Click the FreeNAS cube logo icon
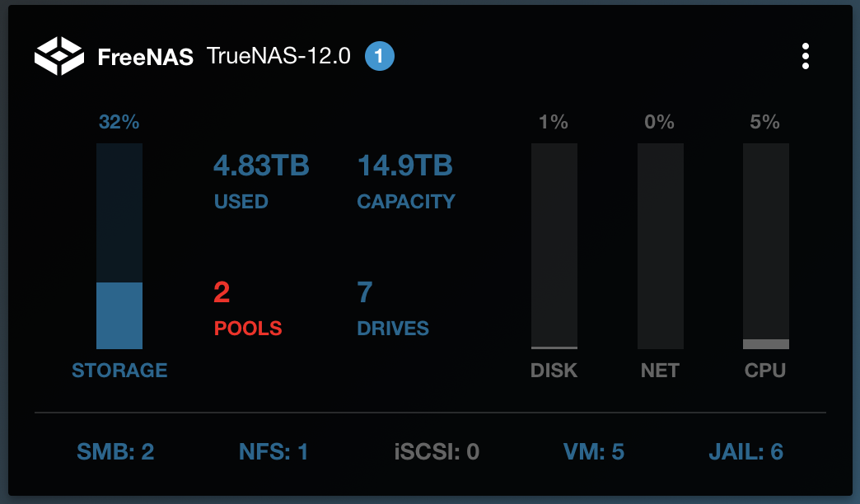860x504 pixels. [x=59, y=56]
